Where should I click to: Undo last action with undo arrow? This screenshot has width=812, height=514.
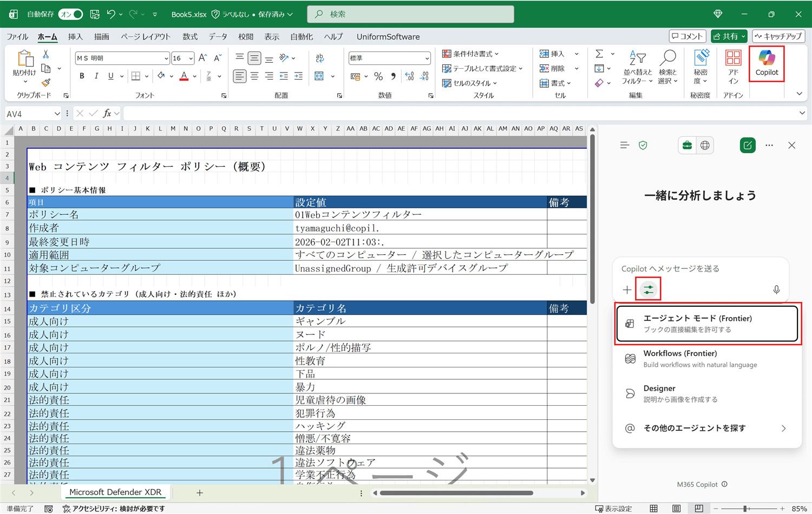111,14
